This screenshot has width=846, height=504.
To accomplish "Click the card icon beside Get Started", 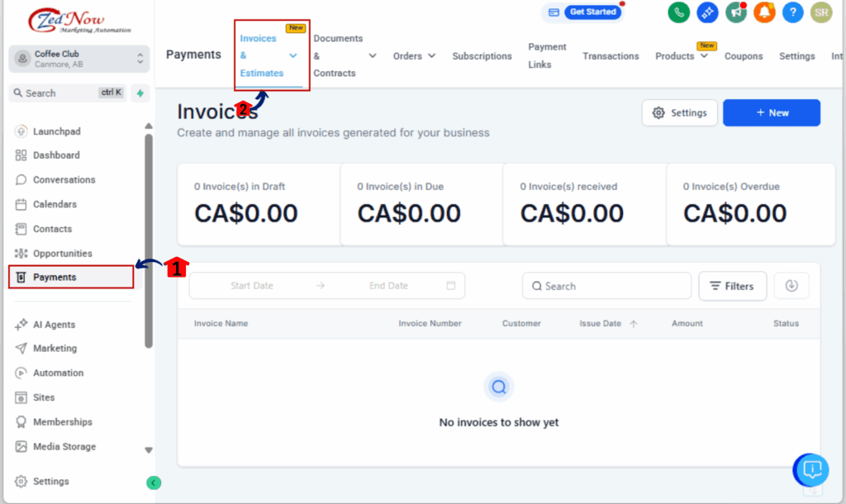I will click(x=554, y=12).
